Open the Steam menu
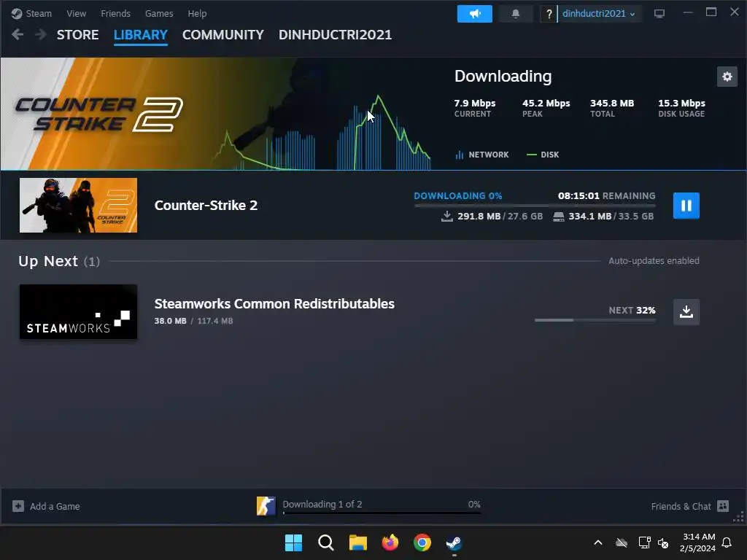 tap(31, 13)
